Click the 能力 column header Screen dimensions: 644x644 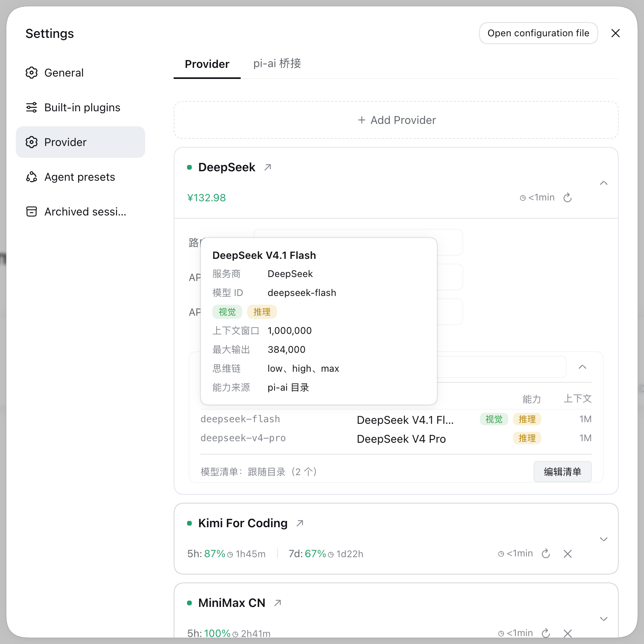pyautogui.click(x=532, y=399)
